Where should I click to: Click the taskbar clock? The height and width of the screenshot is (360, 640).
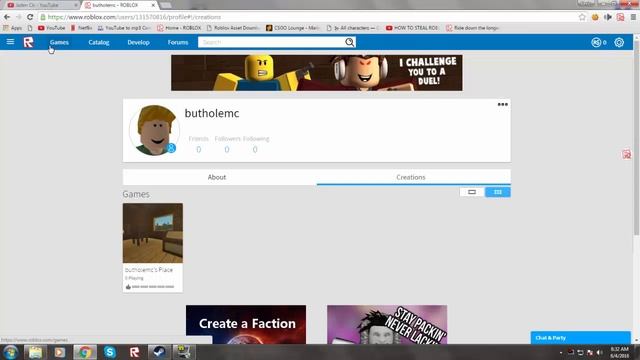[620, 352]
